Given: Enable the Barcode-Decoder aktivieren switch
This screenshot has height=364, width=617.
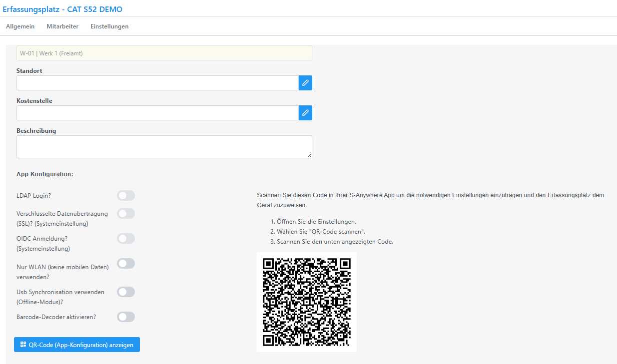Looking at the screenshot, I should [x=126, y=317].
